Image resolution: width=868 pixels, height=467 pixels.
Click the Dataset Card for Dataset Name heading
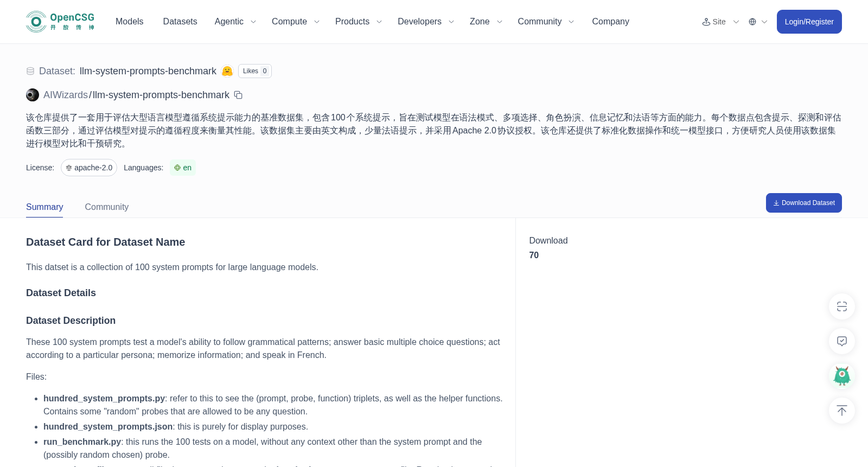[105, 242]
